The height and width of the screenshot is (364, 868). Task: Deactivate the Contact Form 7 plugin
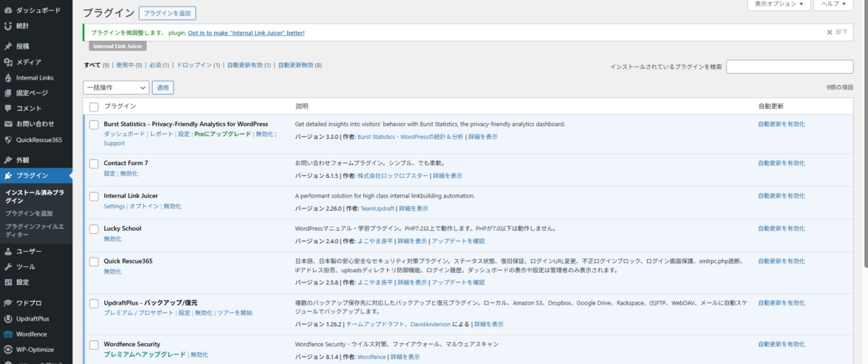click(x=129, y=174)
